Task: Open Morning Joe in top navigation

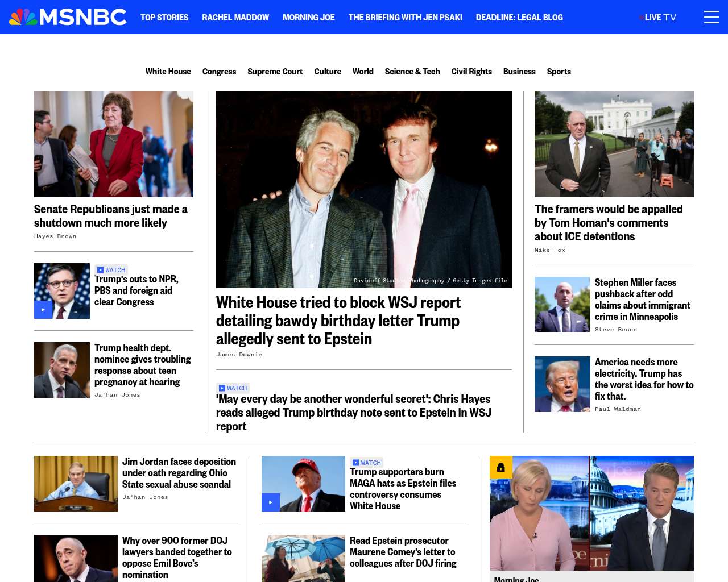Action: pyautogui.click(x=309, y=18)
